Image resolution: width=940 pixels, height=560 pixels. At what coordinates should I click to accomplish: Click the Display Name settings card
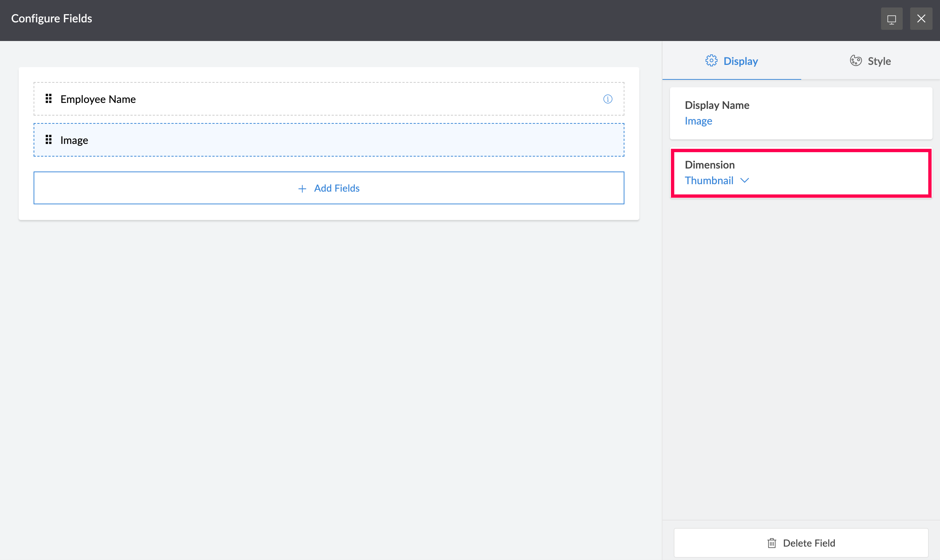(x=831, y=113)
